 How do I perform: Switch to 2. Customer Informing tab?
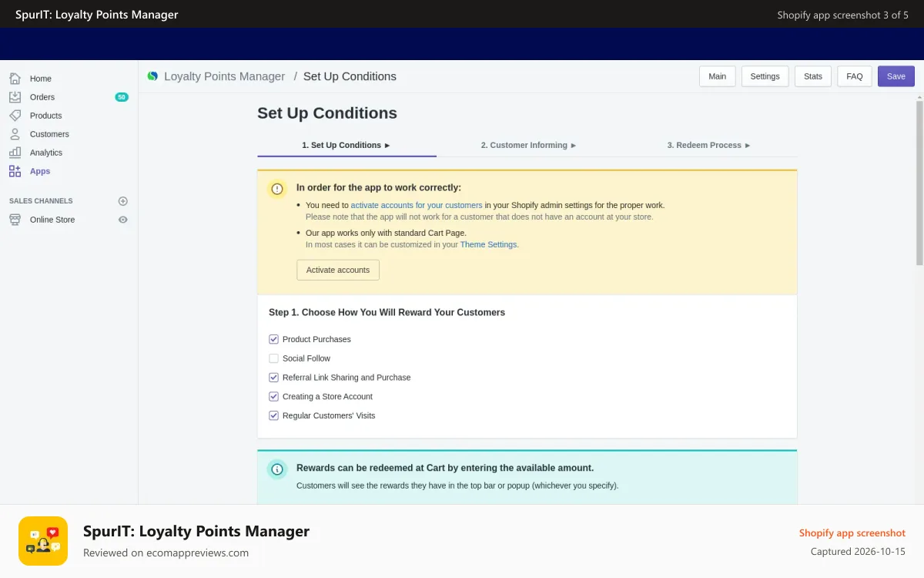pos(529,145)
